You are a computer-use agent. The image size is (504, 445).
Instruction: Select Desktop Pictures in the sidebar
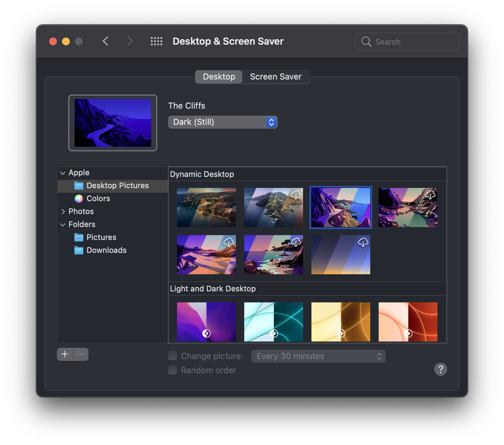click(113, 186)
